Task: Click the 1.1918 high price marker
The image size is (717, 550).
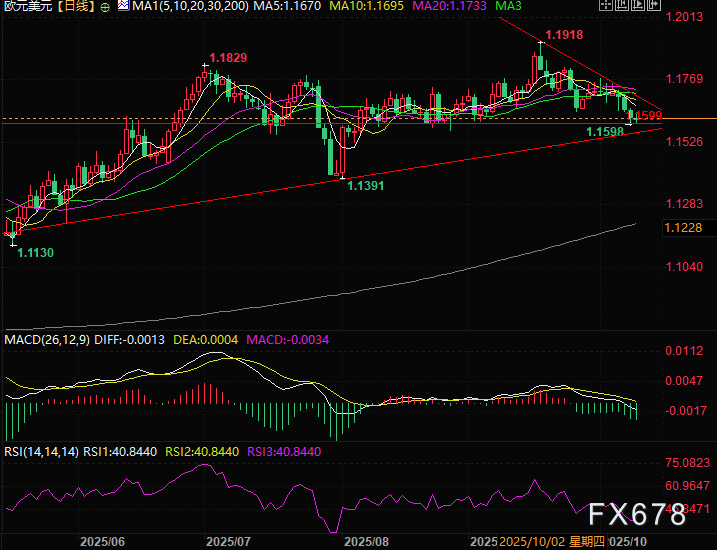Action: (565, 34)
